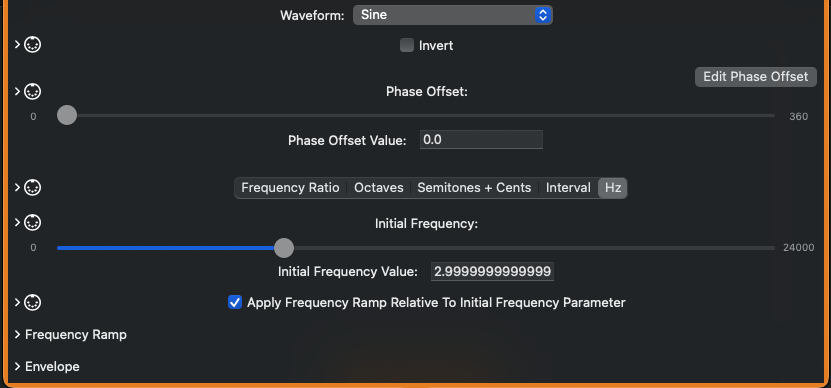
Task: Expand the chevron next to the Phase Offset row
Action: click(17, 91)
